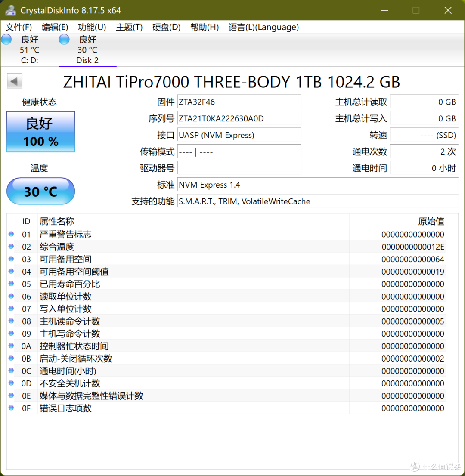The height and width of the screenshot is (476, 465).
Task: Open the 语言(L)(Language) menu
Action: 263,27
